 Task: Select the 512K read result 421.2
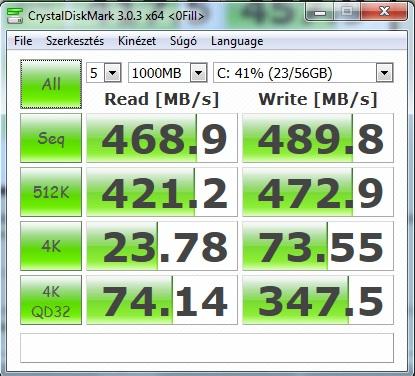[x=162, y=192]
